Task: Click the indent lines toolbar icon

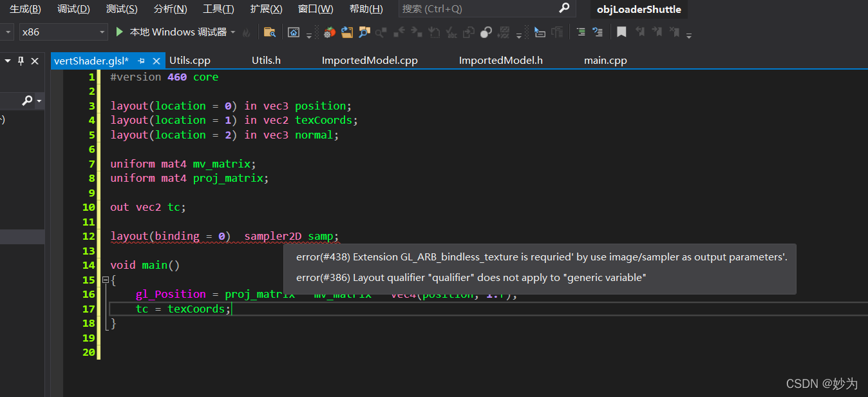Action: (x=581, y=32)
